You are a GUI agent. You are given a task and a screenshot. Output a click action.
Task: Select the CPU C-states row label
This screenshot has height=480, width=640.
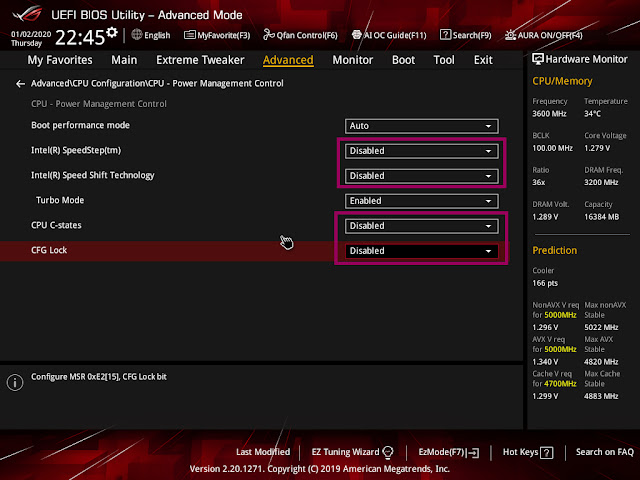click(x=56, y=225)
